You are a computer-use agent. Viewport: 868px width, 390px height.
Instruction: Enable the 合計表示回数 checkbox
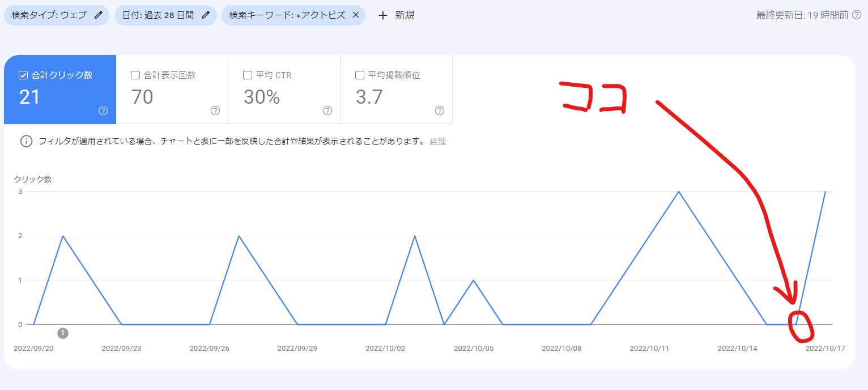coord(135,75)
